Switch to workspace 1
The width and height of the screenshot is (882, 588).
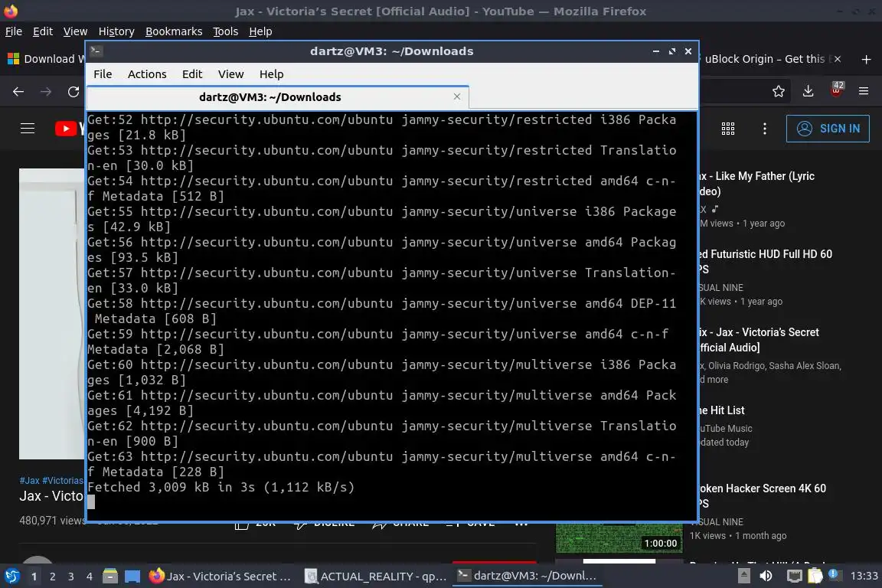(x=34, y=577)
